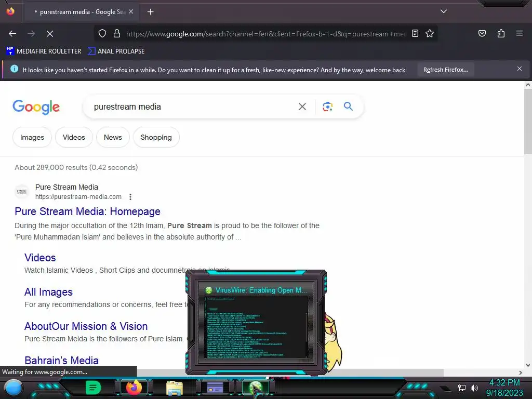Open Pure Stream Media: Homepage link

click(x=87, y=211)
